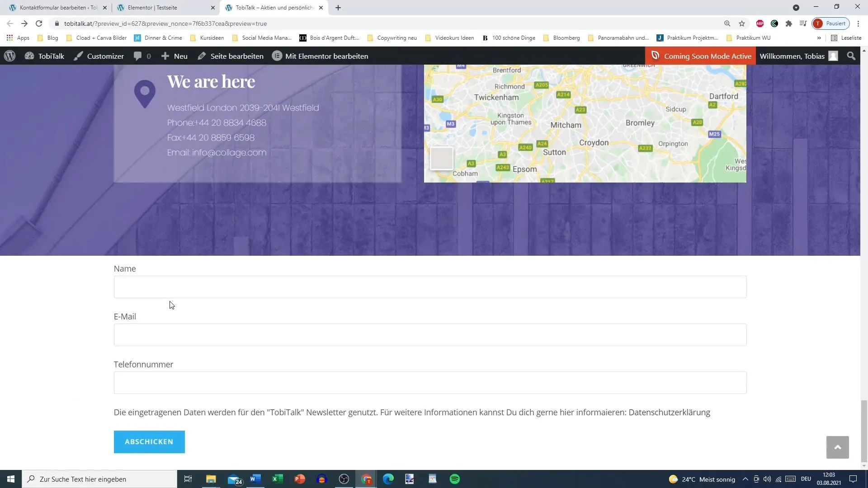The height and width of the screenshot is (488, 868).
Task: Click the info@collage.com email text
Action: point(229,153)
